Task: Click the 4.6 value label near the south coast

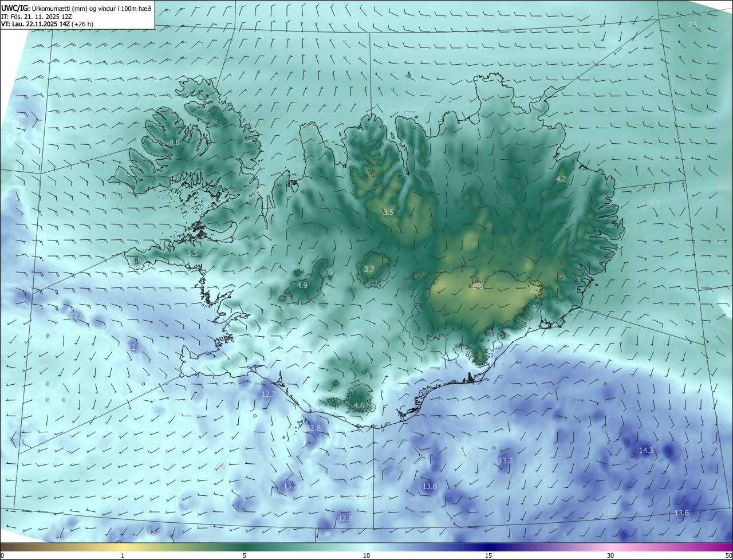Action: pyautogui.click(x=359, y=405)
